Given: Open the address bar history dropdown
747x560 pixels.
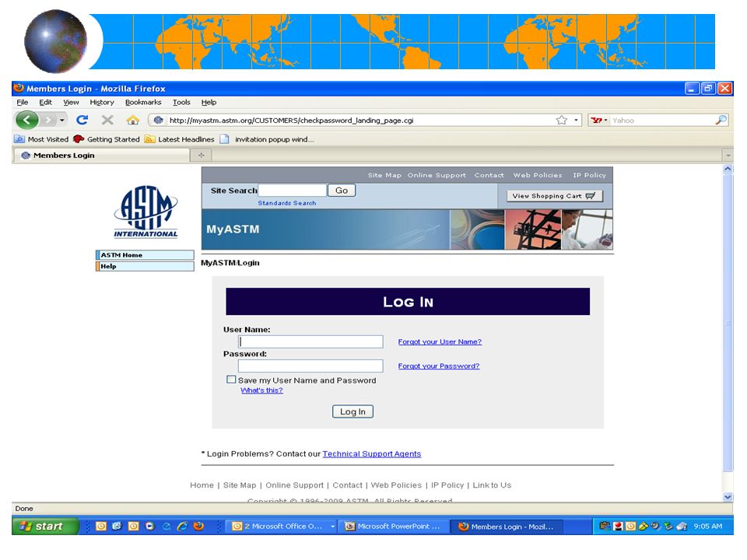Looking at the screenshot, I should point(576,120).
